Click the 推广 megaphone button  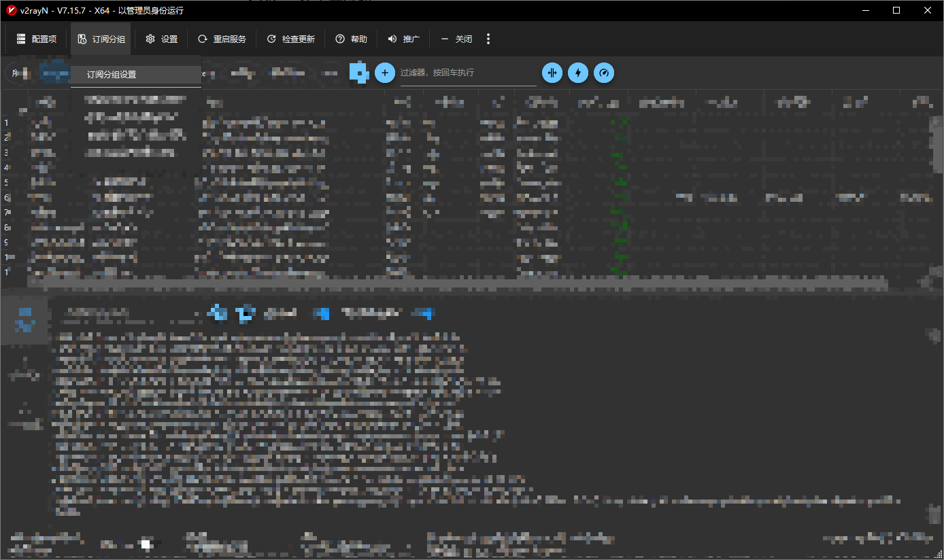403,39
